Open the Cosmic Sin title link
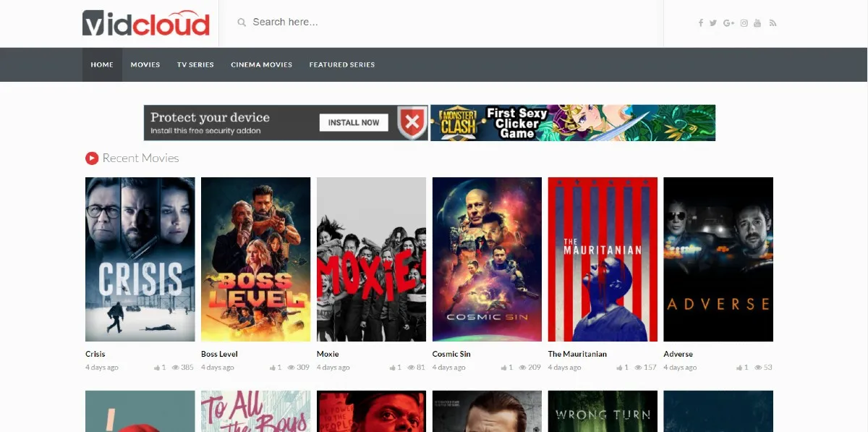Image resolution: width=868 pixels, height=432 pixels. point(451,354)
